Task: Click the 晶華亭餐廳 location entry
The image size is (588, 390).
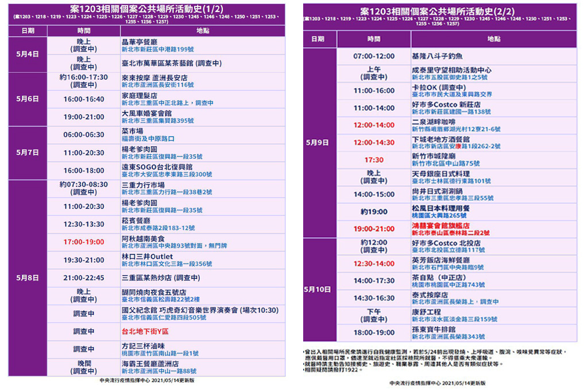Action: point(141,42)
